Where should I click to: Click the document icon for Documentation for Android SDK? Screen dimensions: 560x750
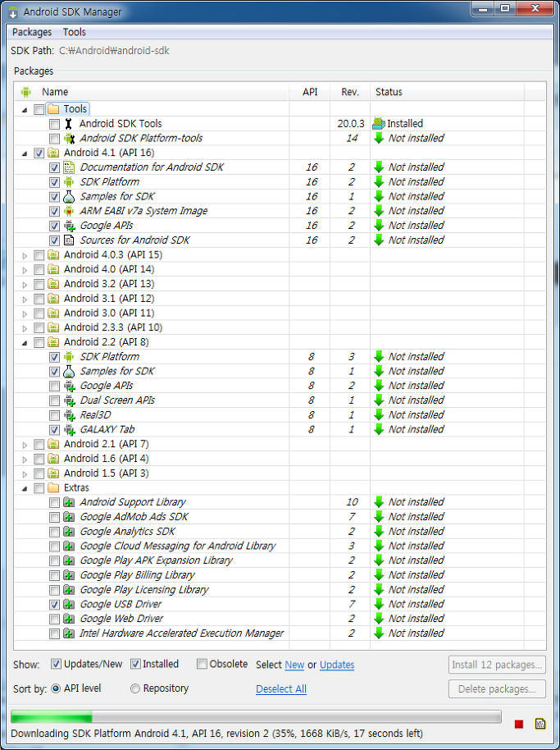click(x=69, y=167)
